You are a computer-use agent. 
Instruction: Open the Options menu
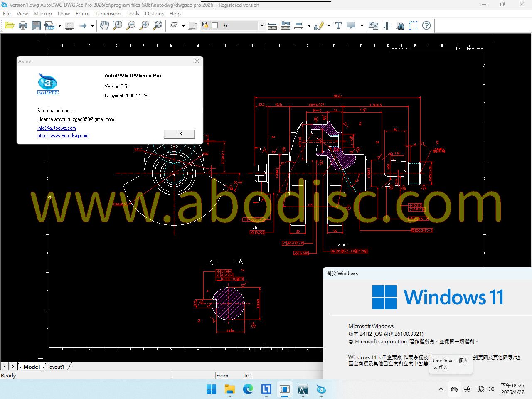tap(154, 13)
